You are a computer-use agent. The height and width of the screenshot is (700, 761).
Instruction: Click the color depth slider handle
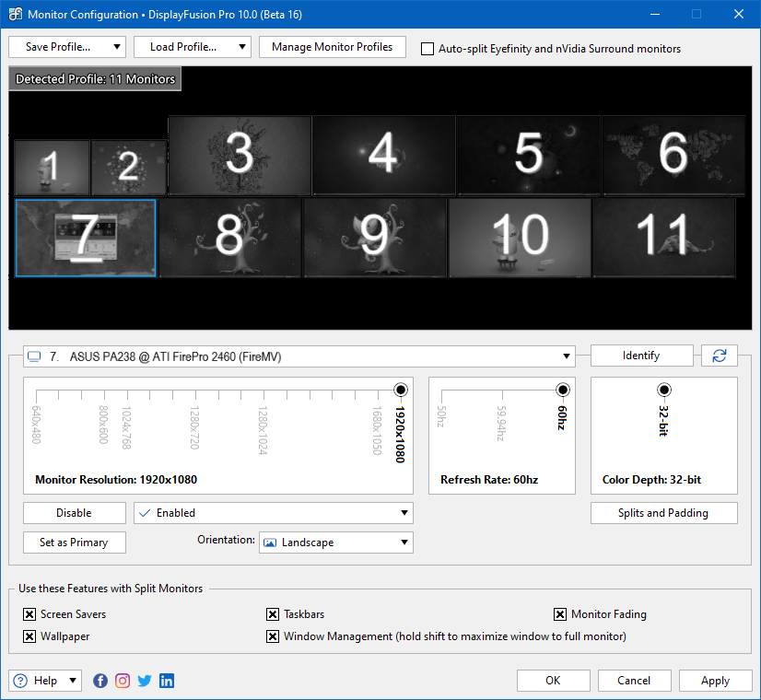click(x=664, y=390)
